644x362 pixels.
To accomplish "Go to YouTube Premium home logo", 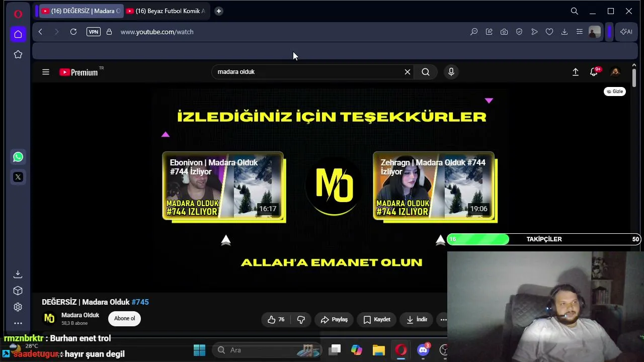I will coord(79,72).
